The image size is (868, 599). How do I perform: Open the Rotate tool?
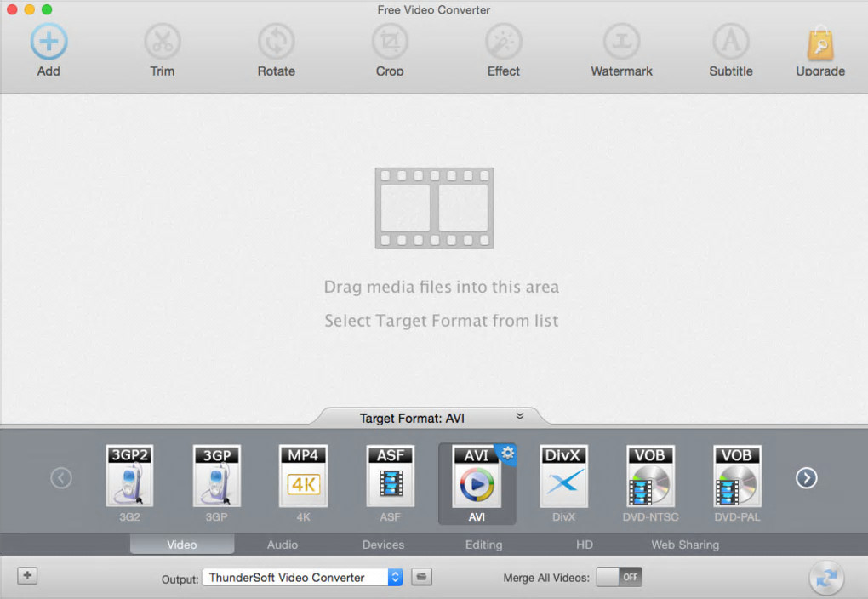click(x=277, y=42)
